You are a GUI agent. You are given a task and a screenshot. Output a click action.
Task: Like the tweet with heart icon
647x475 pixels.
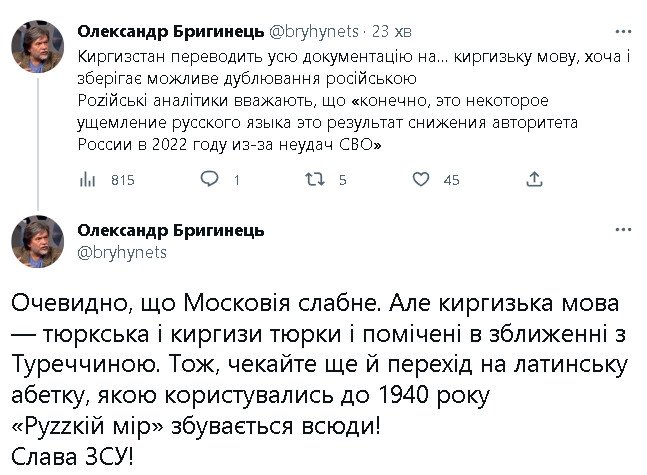[421, 180]
